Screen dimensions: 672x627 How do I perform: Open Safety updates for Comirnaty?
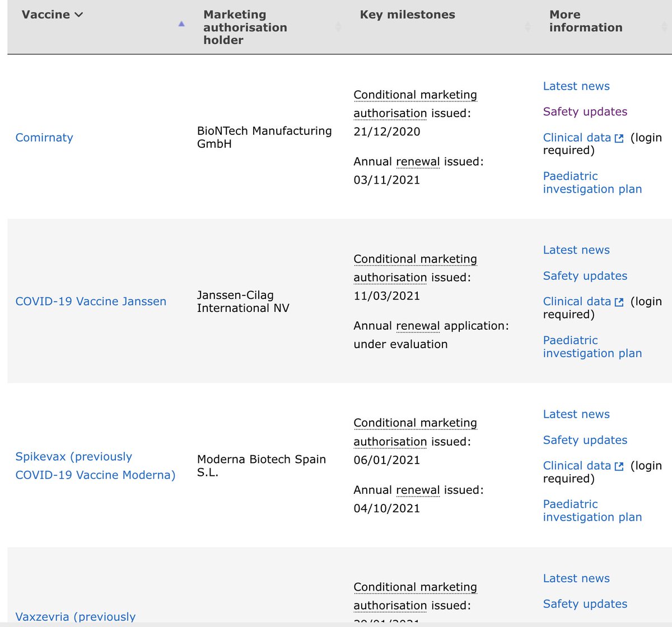point(585,111)
